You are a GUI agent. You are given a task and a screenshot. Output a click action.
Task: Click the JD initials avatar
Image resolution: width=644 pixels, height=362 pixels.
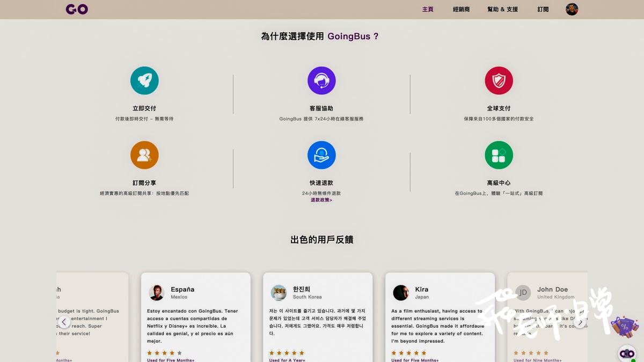(523, 292)
